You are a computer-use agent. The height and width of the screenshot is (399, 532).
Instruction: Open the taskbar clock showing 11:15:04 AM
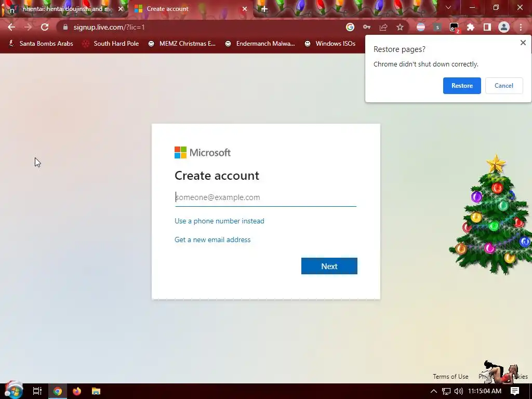[485, 391]
